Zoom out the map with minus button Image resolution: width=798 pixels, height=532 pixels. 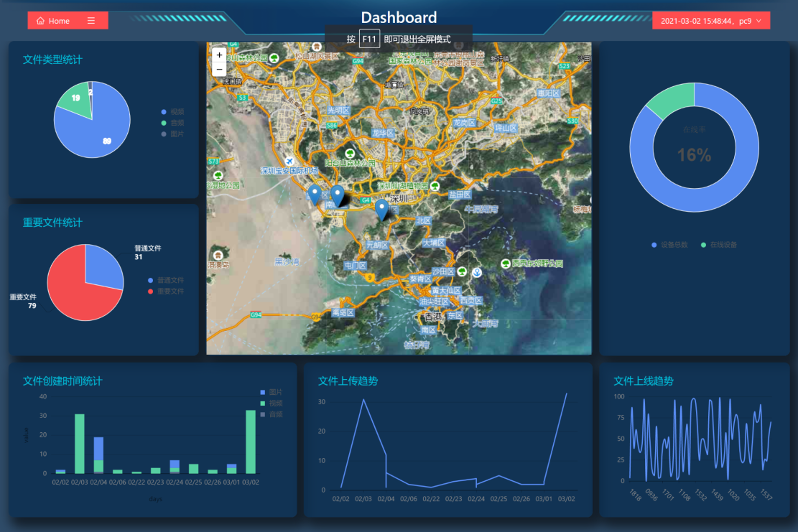[219, 69]
